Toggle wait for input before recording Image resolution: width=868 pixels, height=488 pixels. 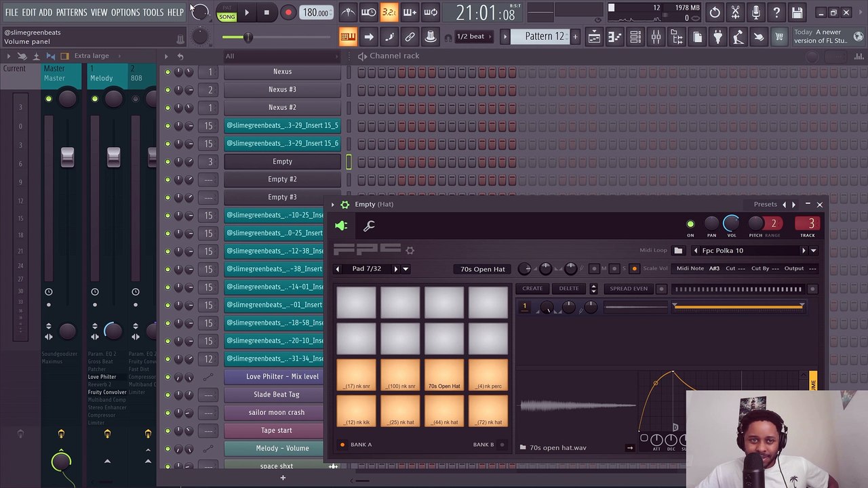click(x=368, y=12)
